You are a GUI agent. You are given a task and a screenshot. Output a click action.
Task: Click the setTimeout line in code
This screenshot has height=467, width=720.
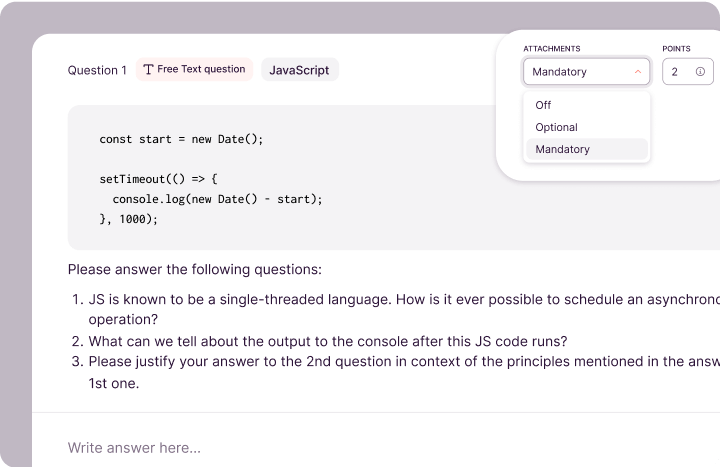point(158,179)
